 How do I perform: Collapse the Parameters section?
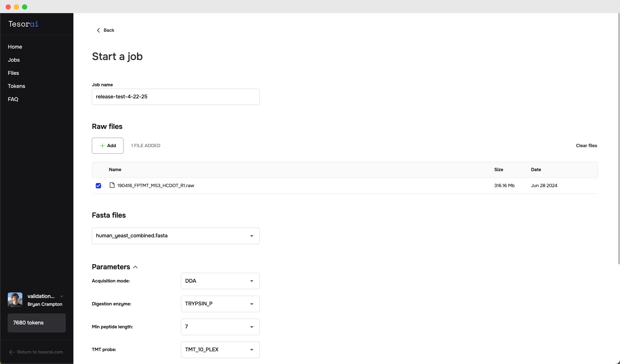click(135, 267)
